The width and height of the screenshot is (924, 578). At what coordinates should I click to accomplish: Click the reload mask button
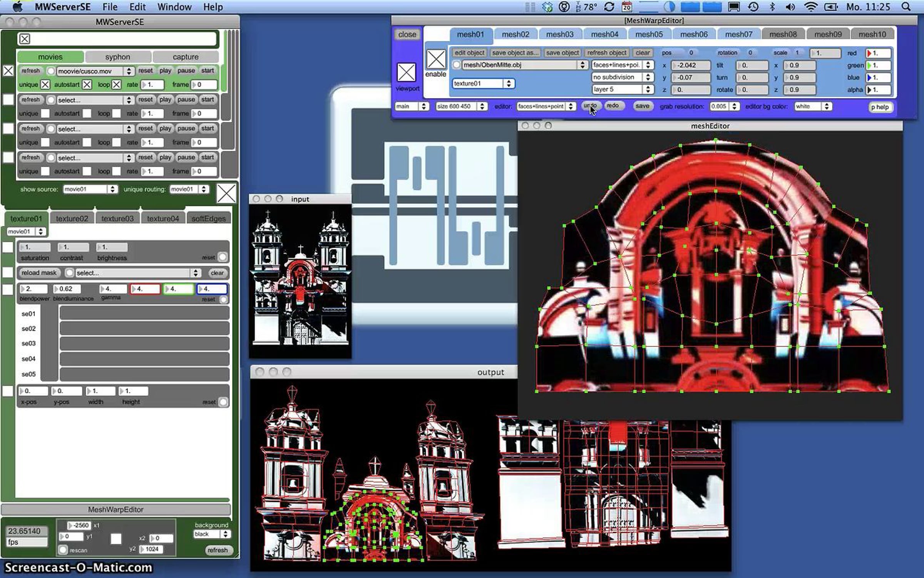(x=39, y=273)
